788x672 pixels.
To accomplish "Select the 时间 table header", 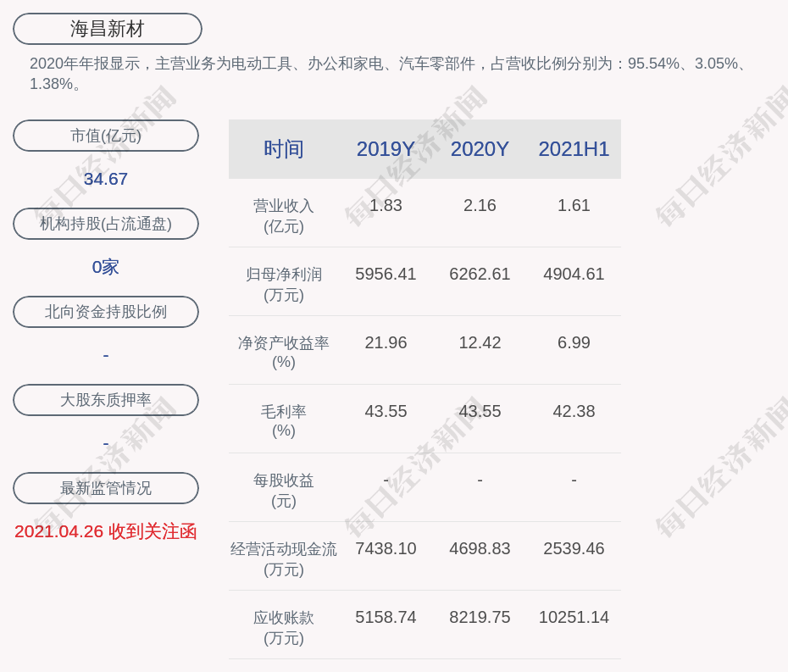I will (284, 149).
